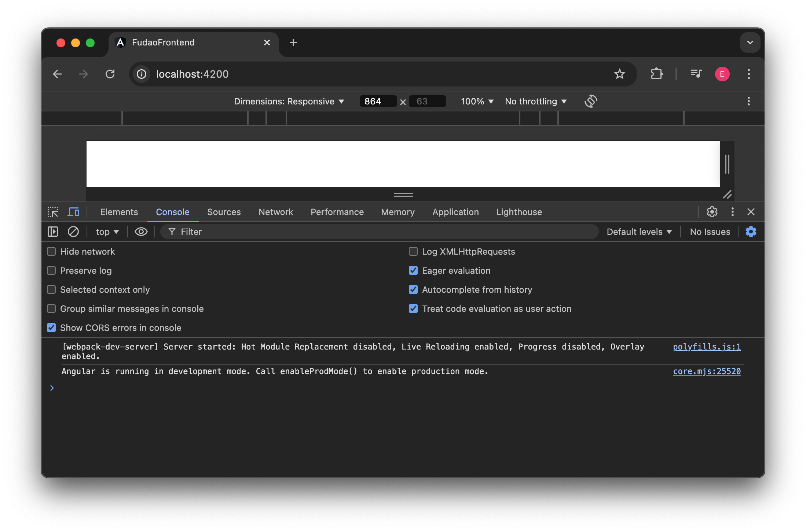Bookmark the page with the star icon
Screen dimensions: 806x532
click(x=620, y=74)
